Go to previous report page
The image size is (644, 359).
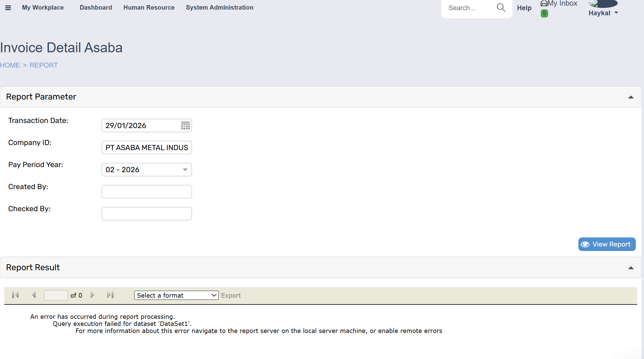[x=34, y=295]
